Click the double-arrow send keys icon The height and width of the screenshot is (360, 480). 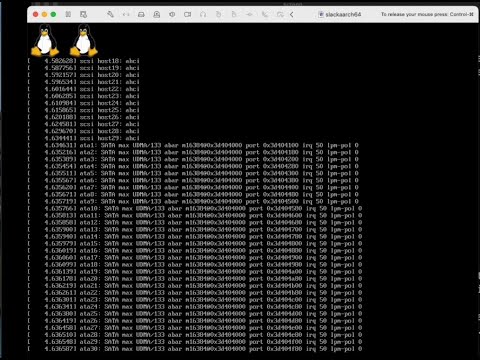click(x=126, y=14)
